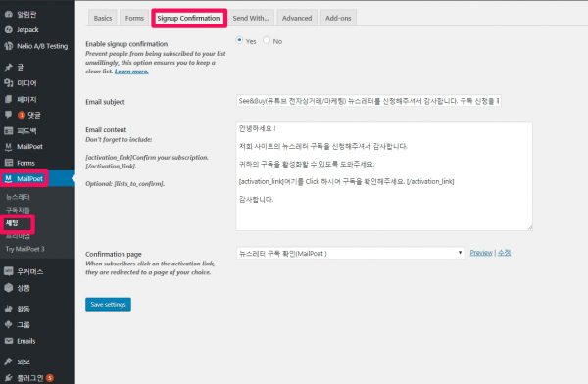The width and height of the screenshot is (588, 384).
Task: Click the Confirmation page label text
Action: click(114, 254)
